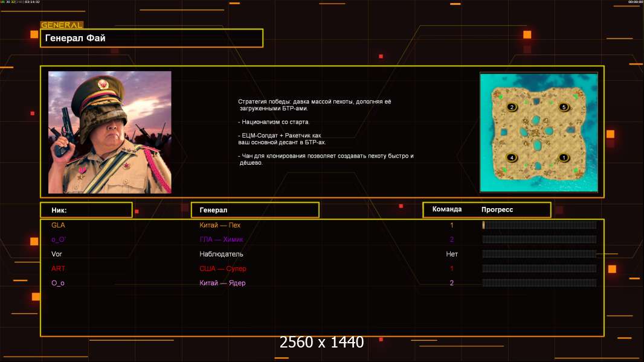
Task: Click team number in the GLA row
Action: 452,225
